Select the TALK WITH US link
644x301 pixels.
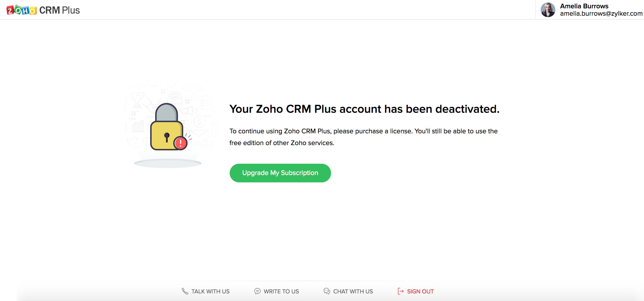(210, 291)
